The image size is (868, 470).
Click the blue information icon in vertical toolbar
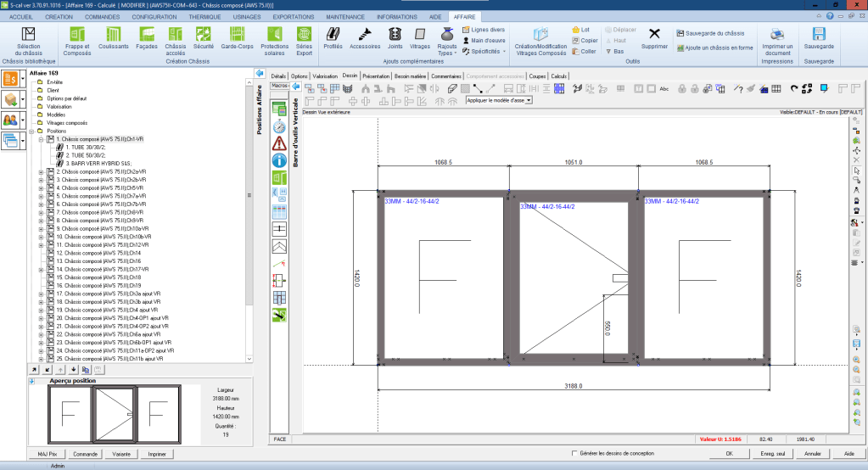[x=279, y=159]
